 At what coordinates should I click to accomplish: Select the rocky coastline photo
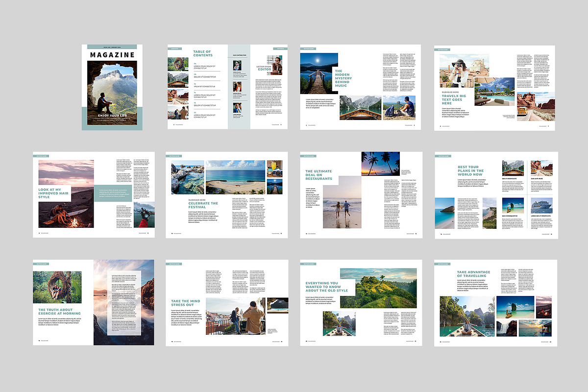(x=188, y=177)
